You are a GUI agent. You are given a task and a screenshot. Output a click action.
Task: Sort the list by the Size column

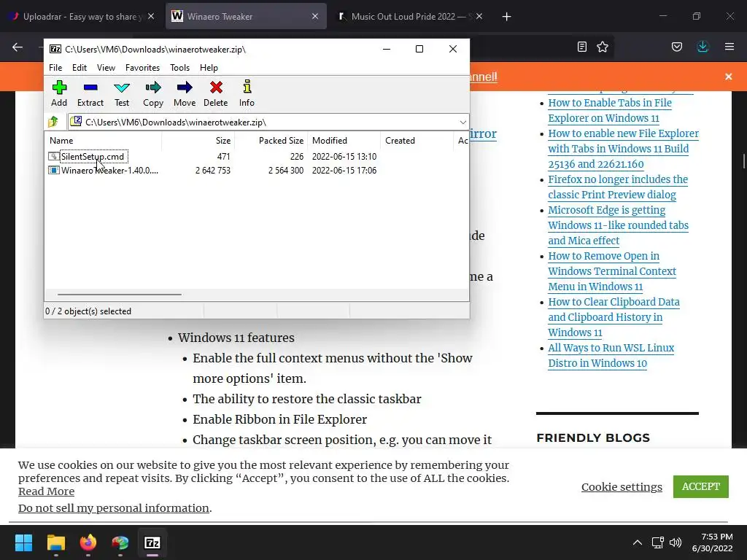coord(198,141)
